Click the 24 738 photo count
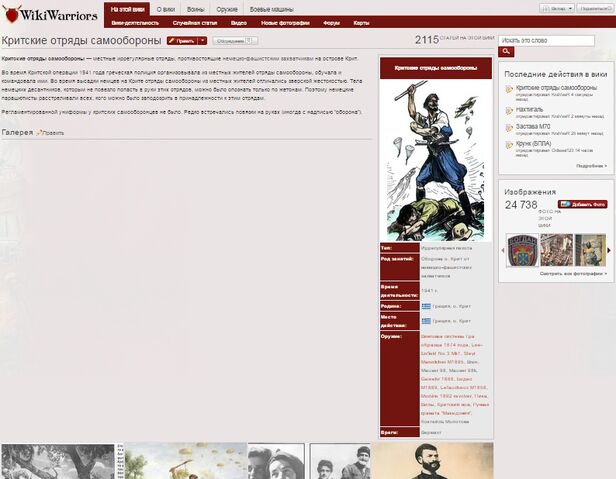This screenshot has height=479, width=616. coord(521,205)
